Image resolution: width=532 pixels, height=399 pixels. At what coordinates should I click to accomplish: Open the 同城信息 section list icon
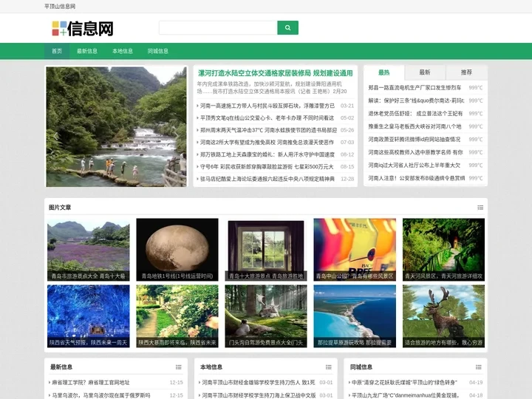[x=478, y=367]
